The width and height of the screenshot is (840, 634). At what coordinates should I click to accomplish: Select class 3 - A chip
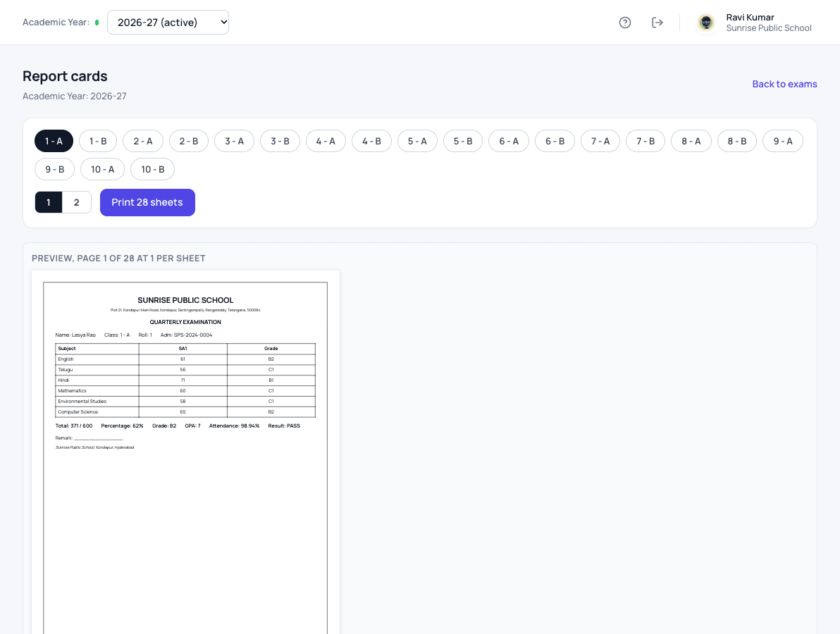(234, 141)
